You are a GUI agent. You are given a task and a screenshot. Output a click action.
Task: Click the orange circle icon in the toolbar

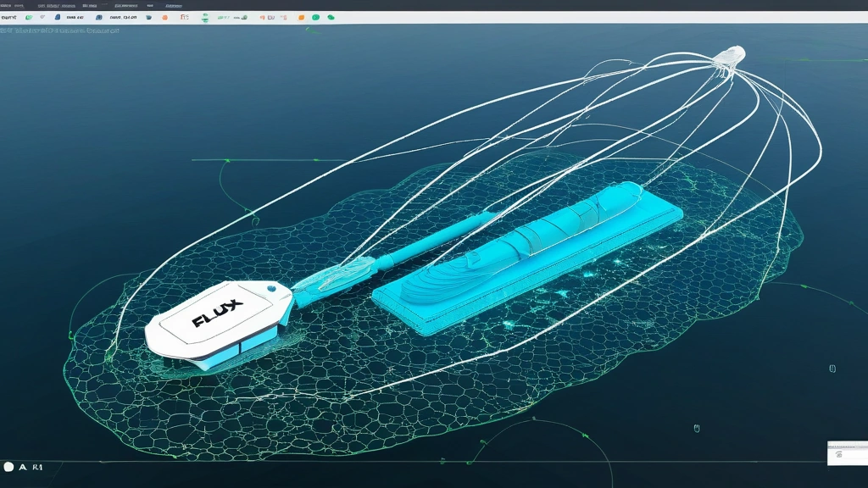click(164, 17)
